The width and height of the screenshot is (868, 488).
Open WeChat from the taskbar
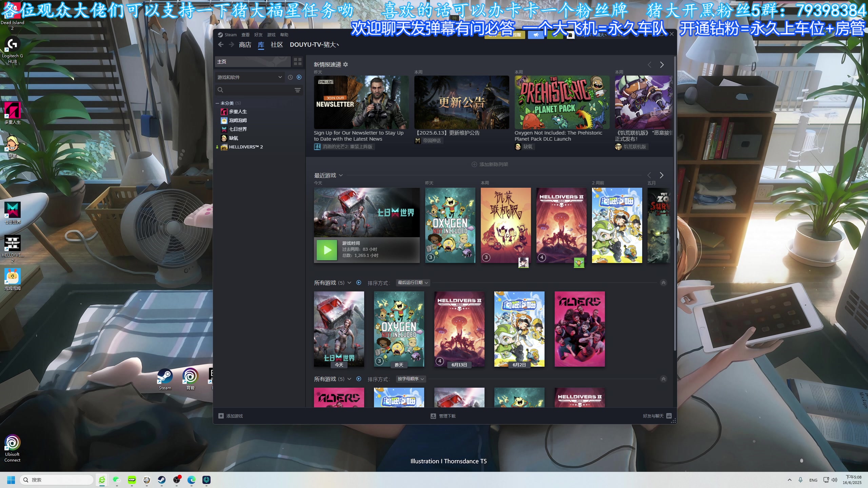(x=117, y=480)
